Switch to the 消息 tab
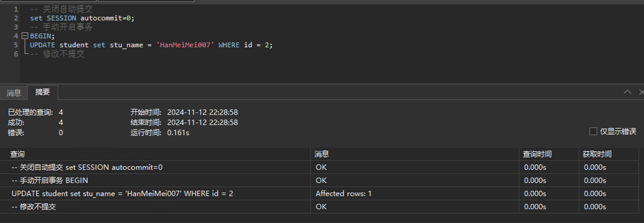This screenshot has width=644, height=223. [x=14, y=93]
